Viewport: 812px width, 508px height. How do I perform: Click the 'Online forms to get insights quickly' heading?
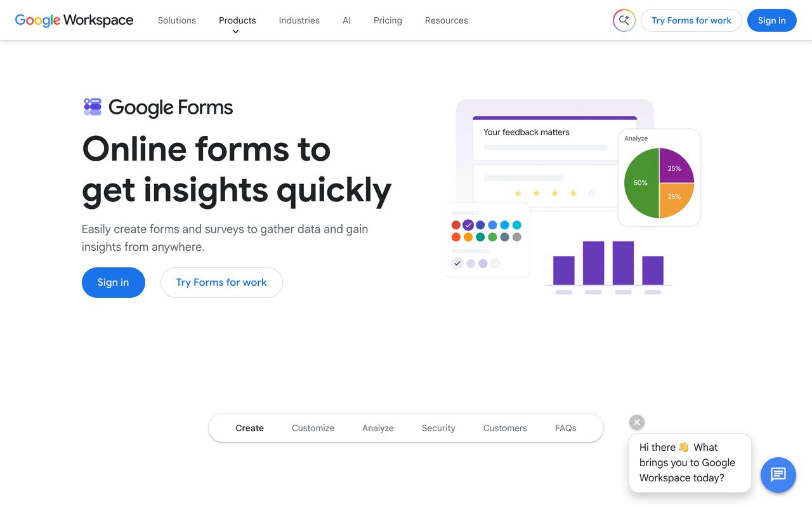[x=237, y=170]
